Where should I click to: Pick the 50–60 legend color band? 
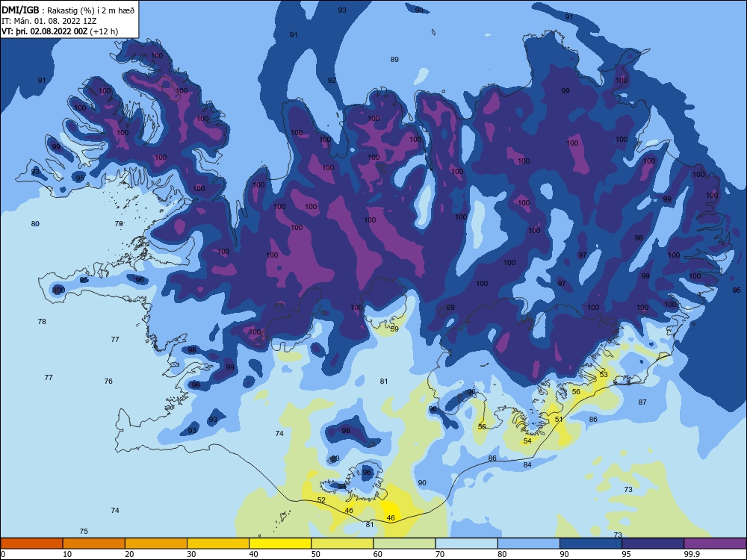342,544
